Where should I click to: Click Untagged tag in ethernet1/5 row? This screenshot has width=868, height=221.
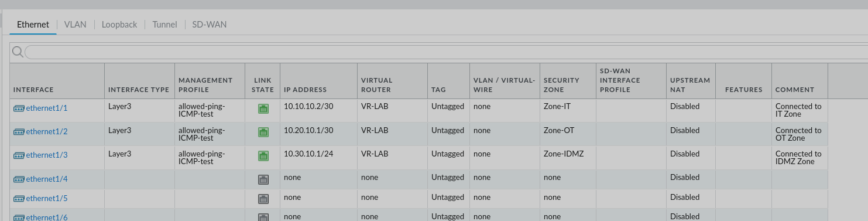(x=448, y=198)
